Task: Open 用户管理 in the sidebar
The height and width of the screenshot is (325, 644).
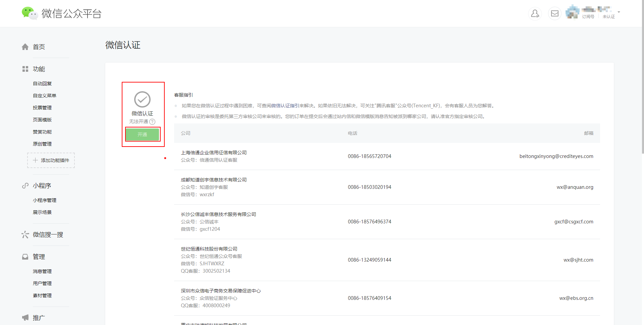Action: click(x=42, y=283)
